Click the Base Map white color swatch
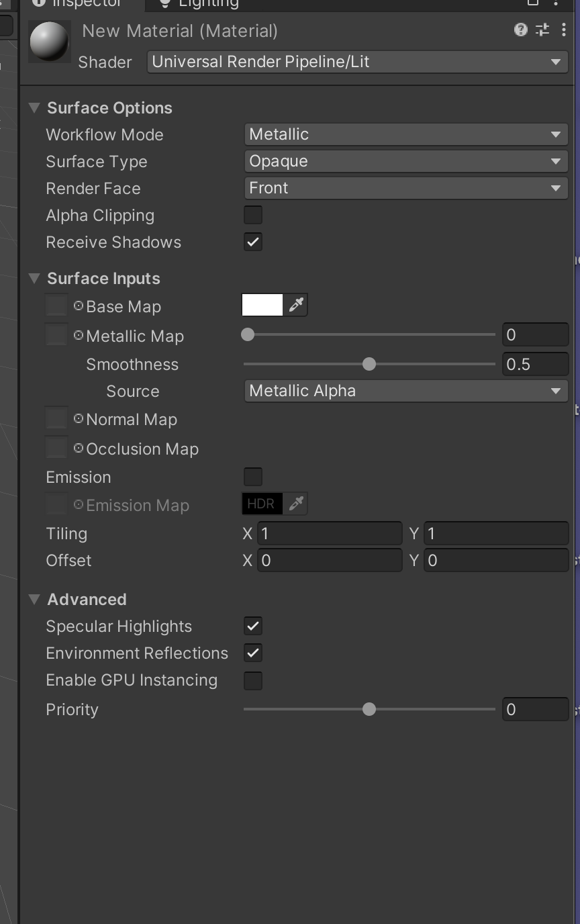Viewport: 580px width, 924px height. point(262,306)
